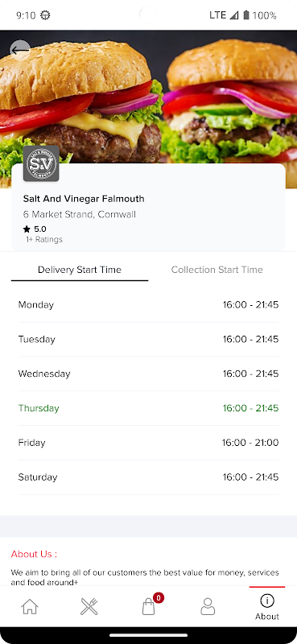
Task: Open the menu fork and knife icon
Action: [x=89, y=606]
